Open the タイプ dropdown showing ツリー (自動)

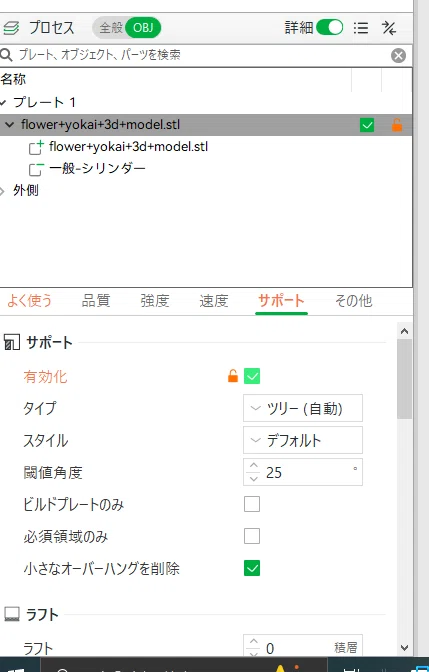(303, 408)
